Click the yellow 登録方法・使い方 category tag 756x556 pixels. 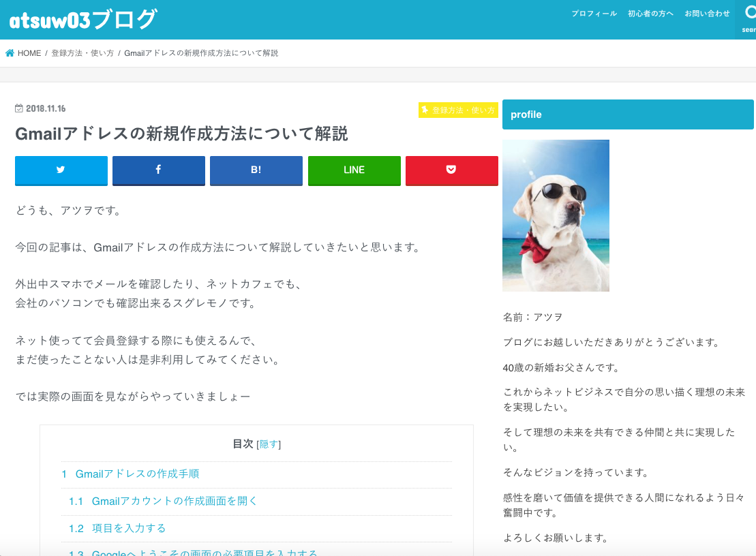[458, 110]
